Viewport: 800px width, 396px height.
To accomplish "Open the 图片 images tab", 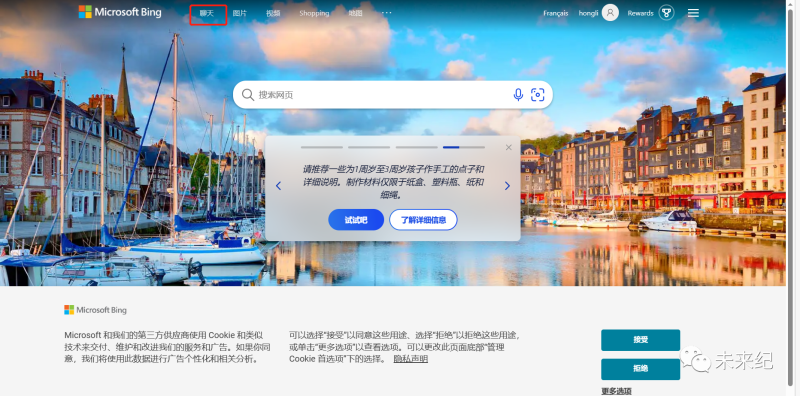I will click(239, 13).
